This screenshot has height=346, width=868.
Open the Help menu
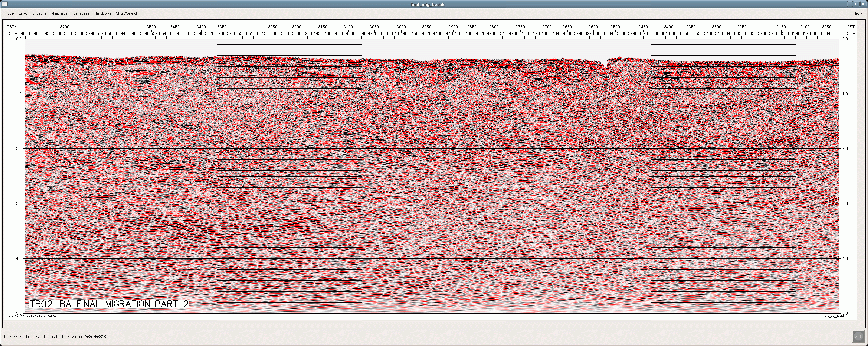857,13
